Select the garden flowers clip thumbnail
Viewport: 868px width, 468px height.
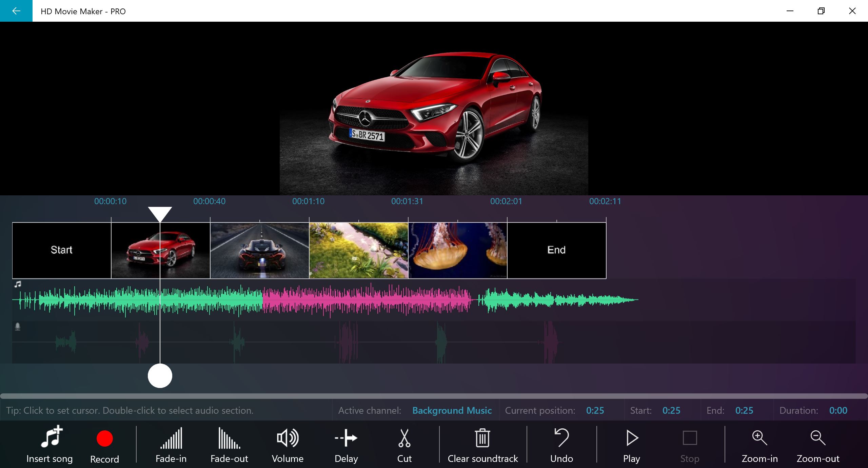(x=359, y=250)
